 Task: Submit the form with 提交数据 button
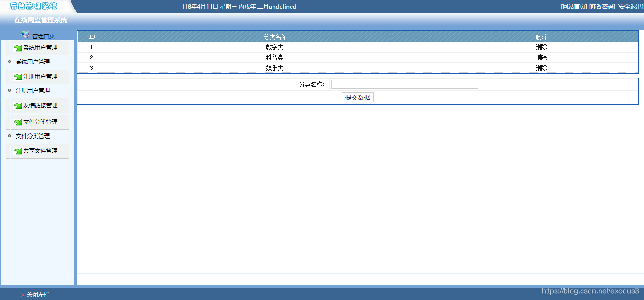pos(358,97)
